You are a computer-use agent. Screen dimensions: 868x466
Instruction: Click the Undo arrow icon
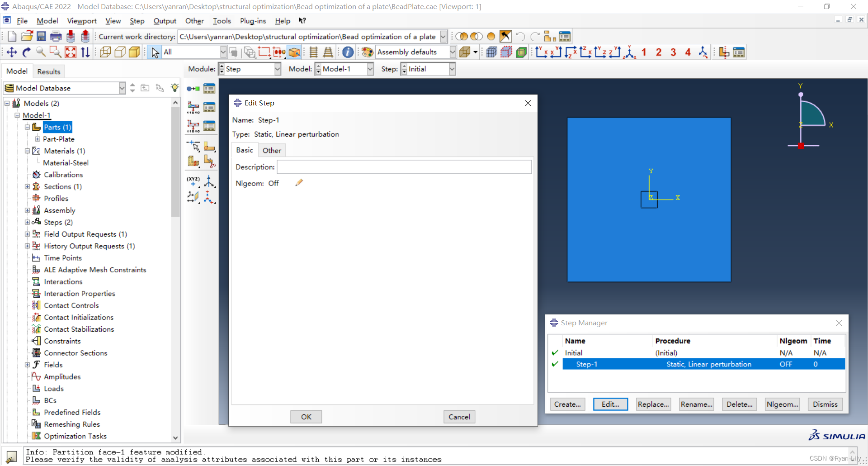(x=520, y=37)
